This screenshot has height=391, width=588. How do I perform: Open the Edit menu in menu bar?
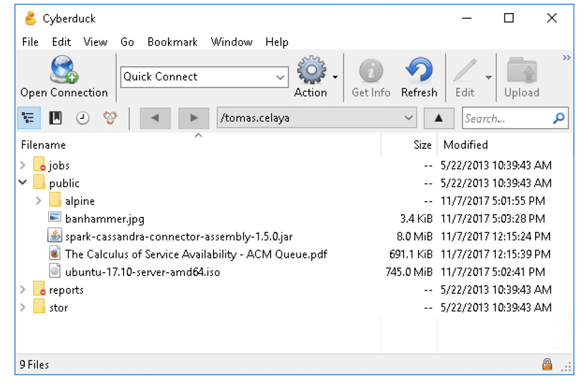coord(61,42)
